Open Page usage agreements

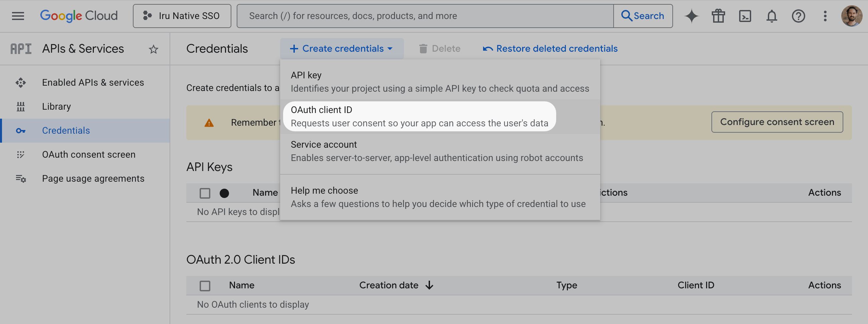pyautogui.click(x=85, y=178)
